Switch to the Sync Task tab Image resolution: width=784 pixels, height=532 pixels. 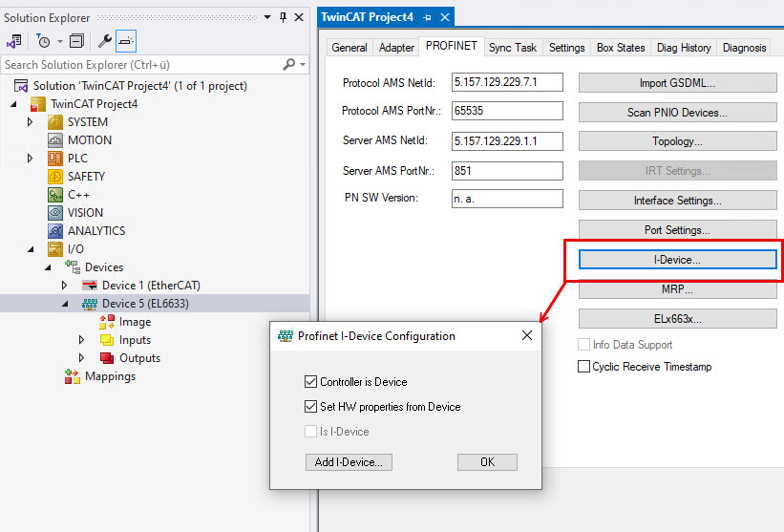click(x=513, y=48)
